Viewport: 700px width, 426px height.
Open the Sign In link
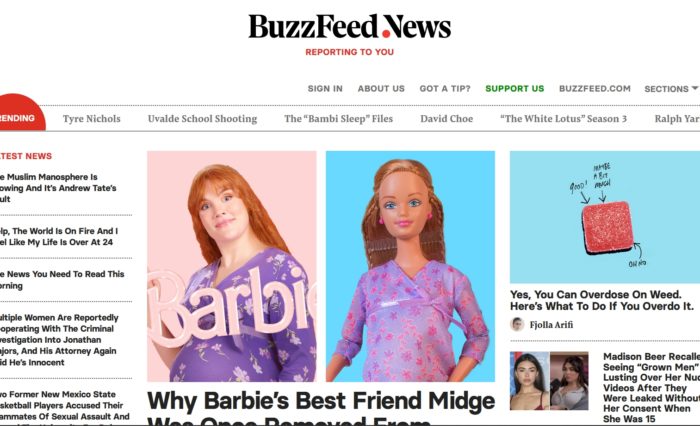[x=325, y=88]
